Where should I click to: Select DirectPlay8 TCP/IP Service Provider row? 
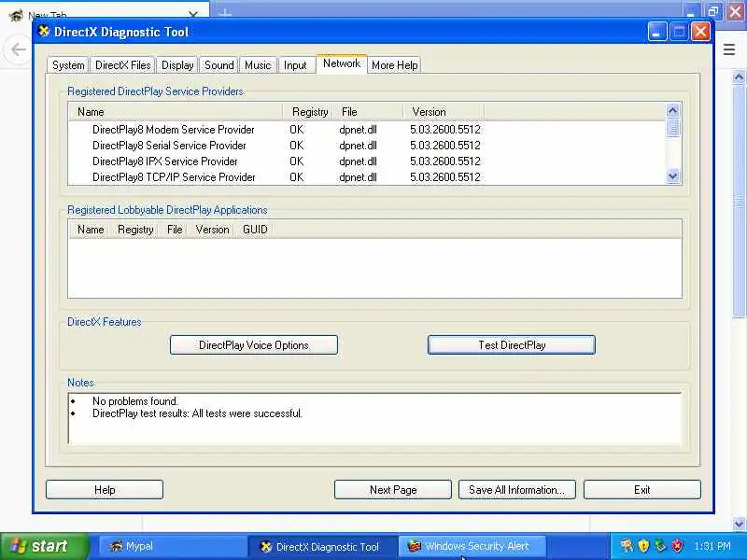367,177
